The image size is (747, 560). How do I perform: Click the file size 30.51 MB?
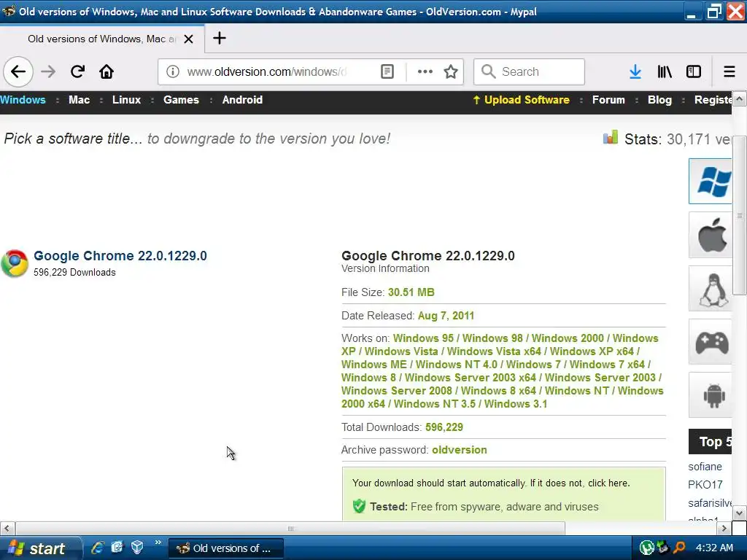[x=411, y=292]
